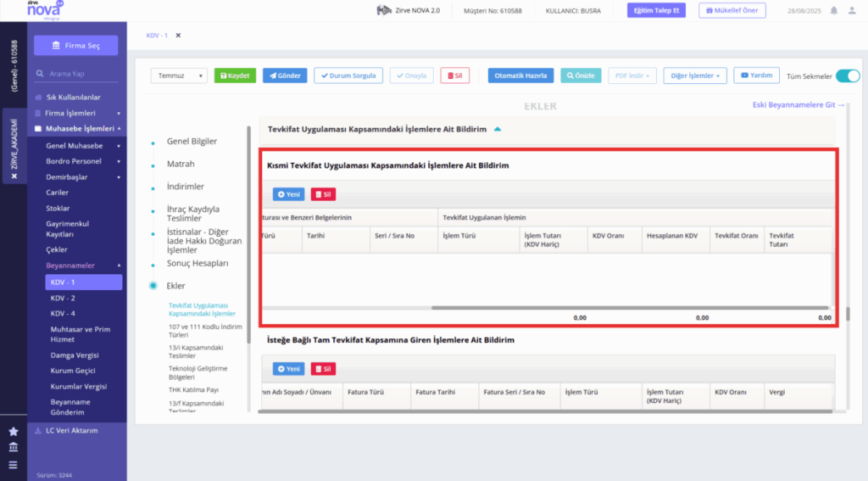Close the KDV - 1 tab
The width and height of the screenshot is (868, 481).
click(178, 36)
